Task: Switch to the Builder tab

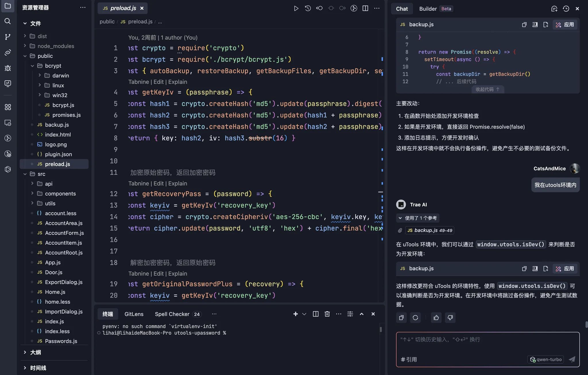Action: click(x=428, y=9)
